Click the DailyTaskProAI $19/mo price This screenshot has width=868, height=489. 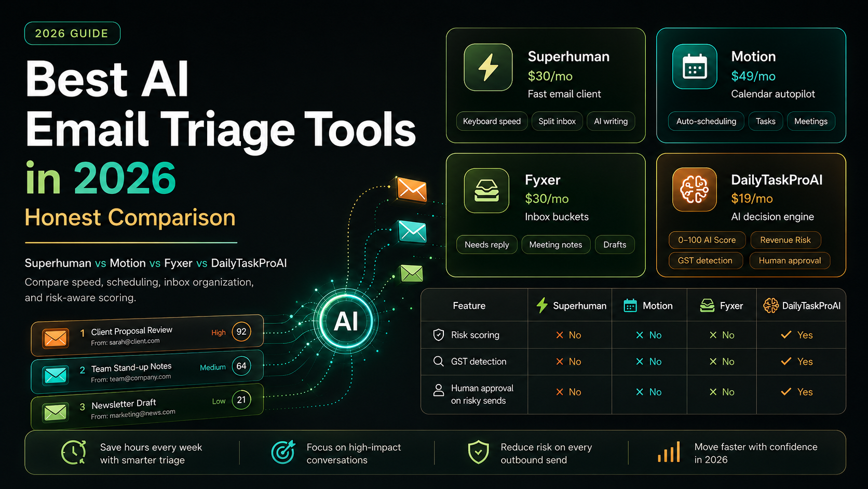click(x=752, y=199)
